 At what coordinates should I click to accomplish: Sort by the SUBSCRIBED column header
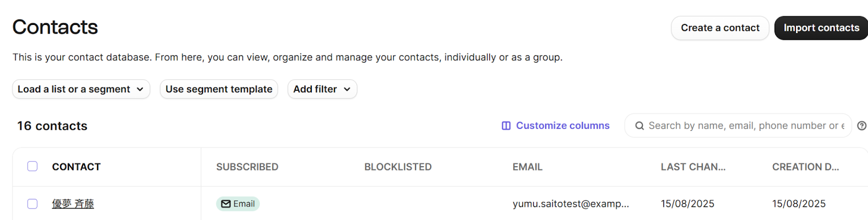click(x=247, y=167)
